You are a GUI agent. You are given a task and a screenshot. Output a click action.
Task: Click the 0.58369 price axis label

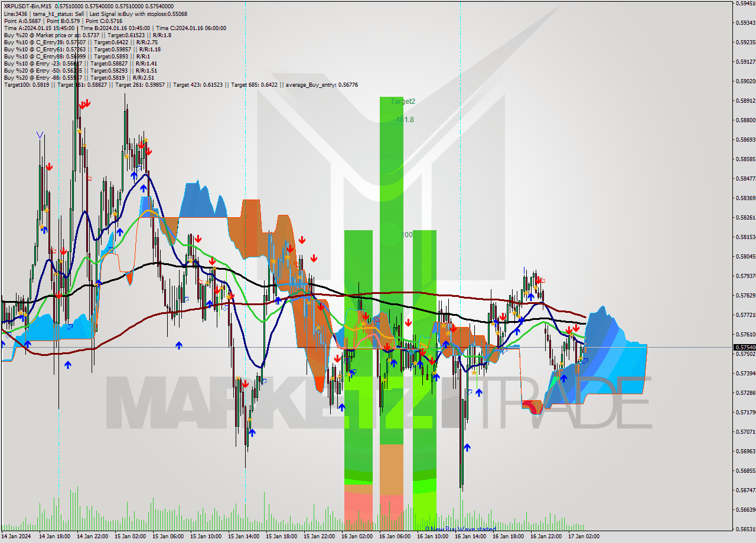[746, 198]
